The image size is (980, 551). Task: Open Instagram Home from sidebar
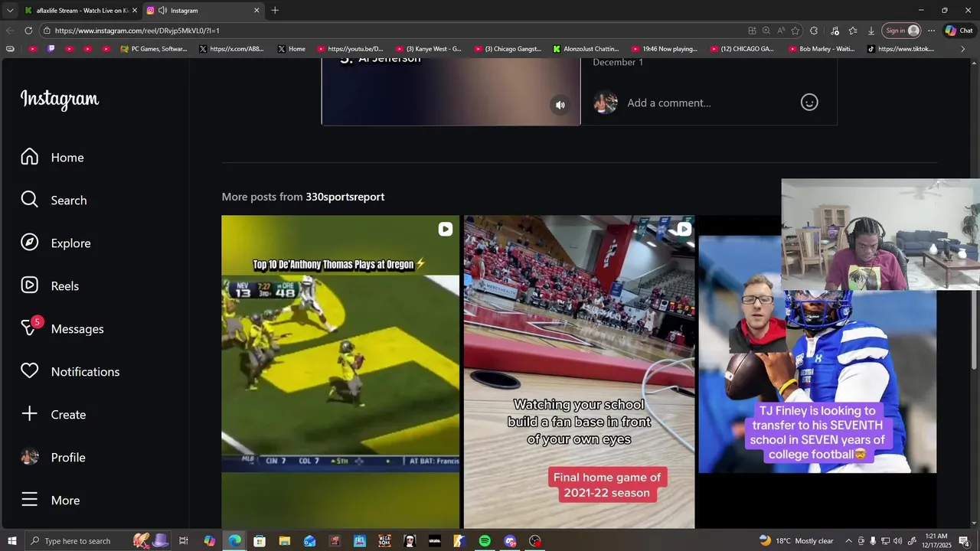(52, 157)
